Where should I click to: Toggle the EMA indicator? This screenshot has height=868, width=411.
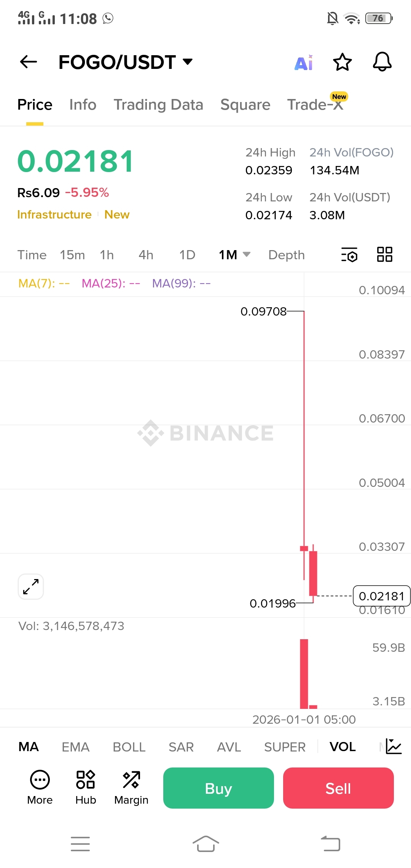(x=75, y=747)
